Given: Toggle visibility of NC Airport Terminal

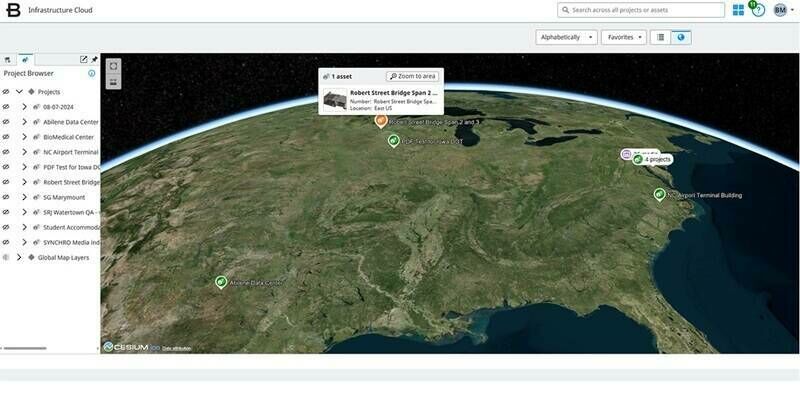Looking at the screenshot, I should [6, 152].
